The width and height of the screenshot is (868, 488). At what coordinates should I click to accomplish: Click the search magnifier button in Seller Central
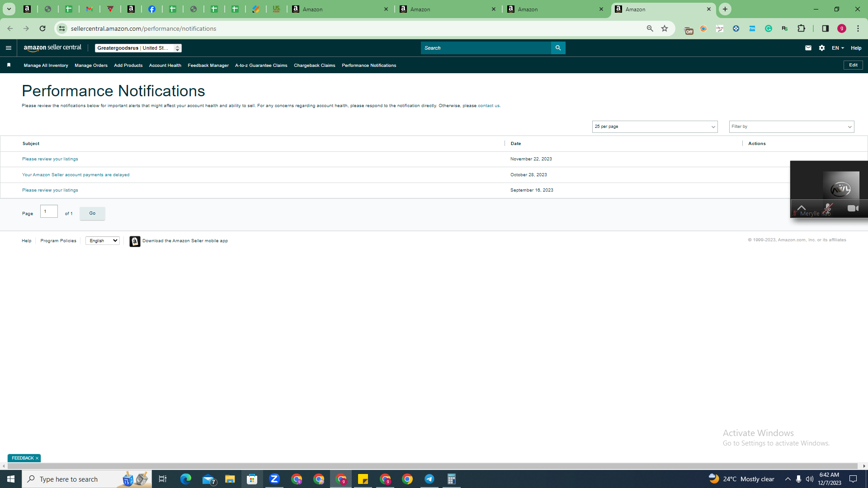(x=558, y=48)
